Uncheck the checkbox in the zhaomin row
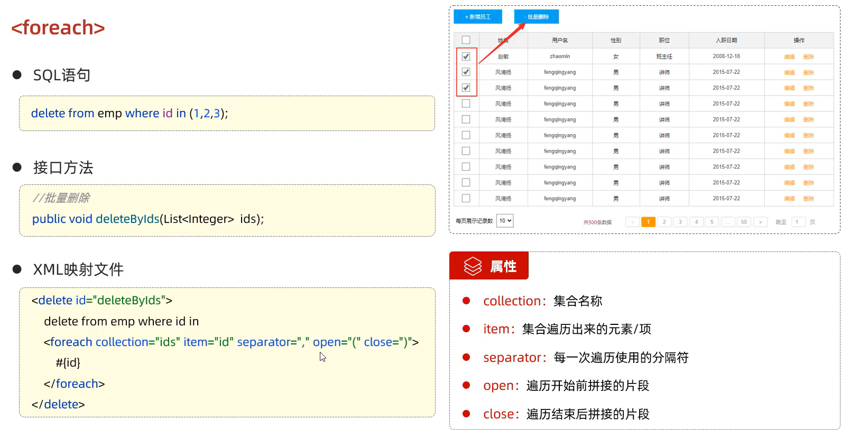 [x=466, y=56]
